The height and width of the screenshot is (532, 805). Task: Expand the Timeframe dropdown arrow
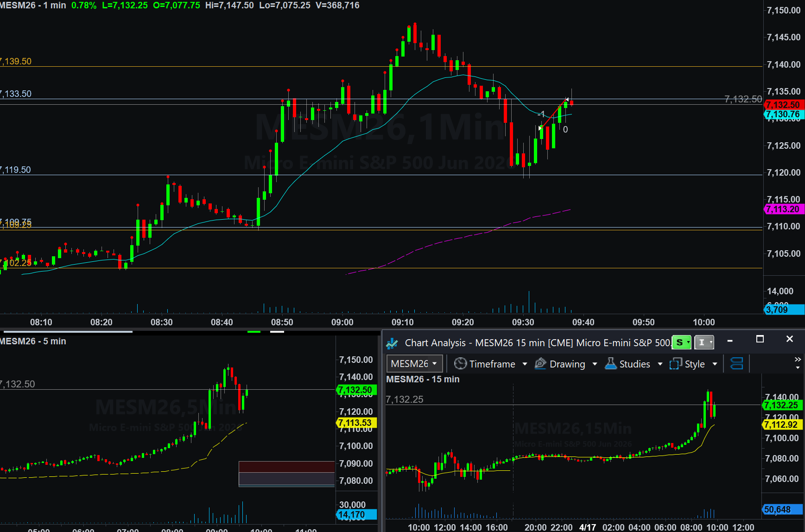point(525,364)
